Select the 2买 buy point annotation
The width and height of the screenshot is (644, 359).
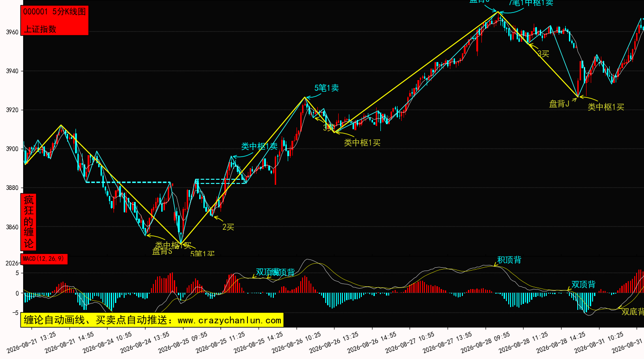(228, 227)
